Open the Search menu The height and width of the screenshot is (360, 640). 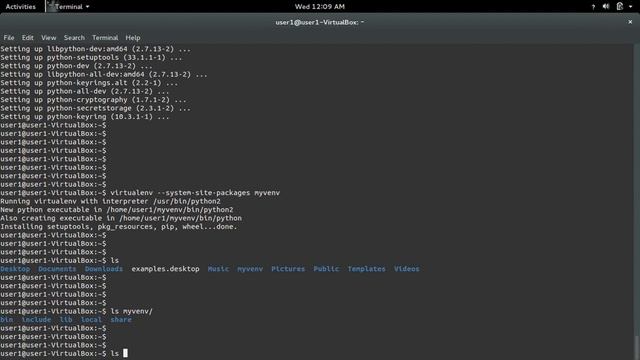pos(74,38)
